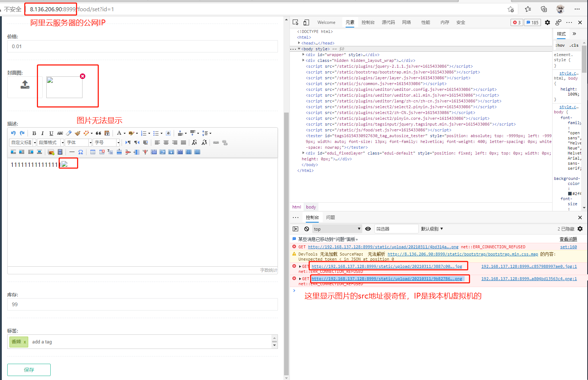Toggle the console sidebar panel
Image resolution: width=588 pixels, height=380 pixels.
(x=296, y=229)
